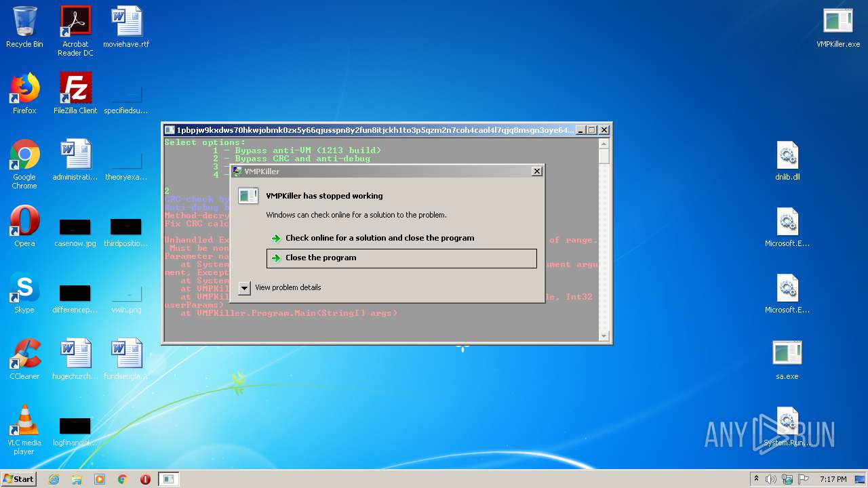The height and width of the screenshot is (488, 868).
Task: Open Action Center flag tray icon
Action: pyautogui.click(x=804, y=479)
